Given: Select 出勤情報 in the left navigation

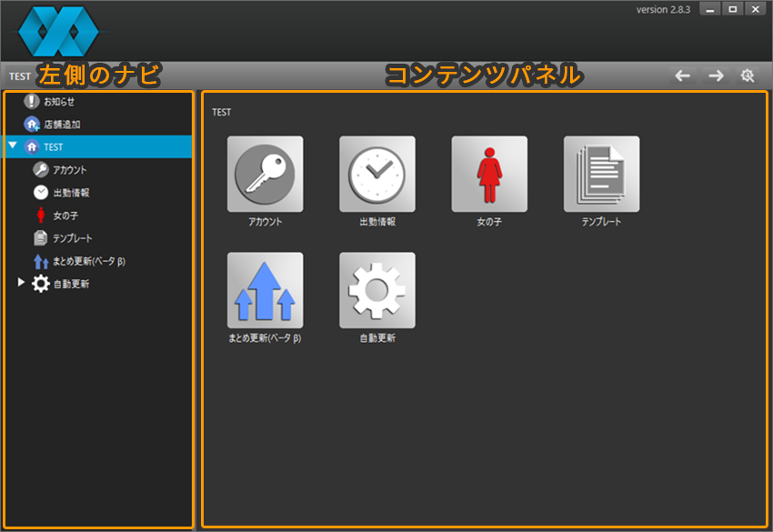Looking at the screenshot, I should (72, 192).
